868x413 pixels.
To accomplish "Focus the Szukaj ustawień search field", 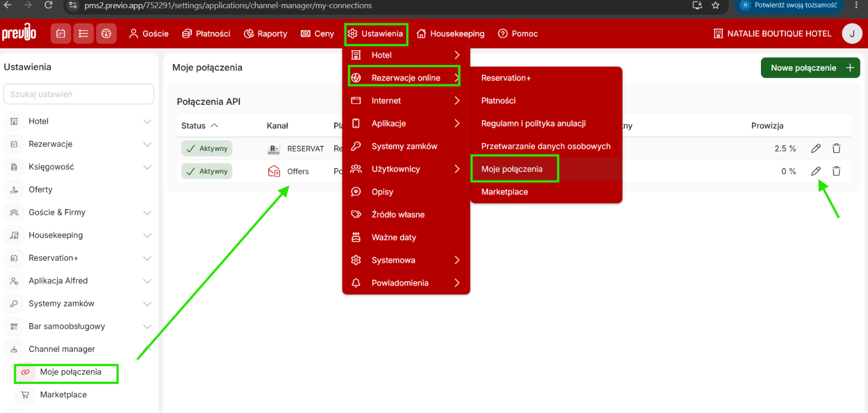I will tap(79, 94).
